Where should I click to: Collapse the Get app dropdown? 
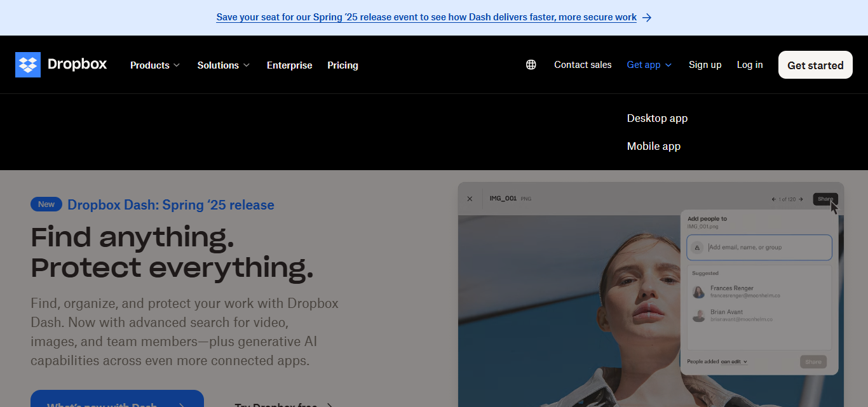[649, 65]
